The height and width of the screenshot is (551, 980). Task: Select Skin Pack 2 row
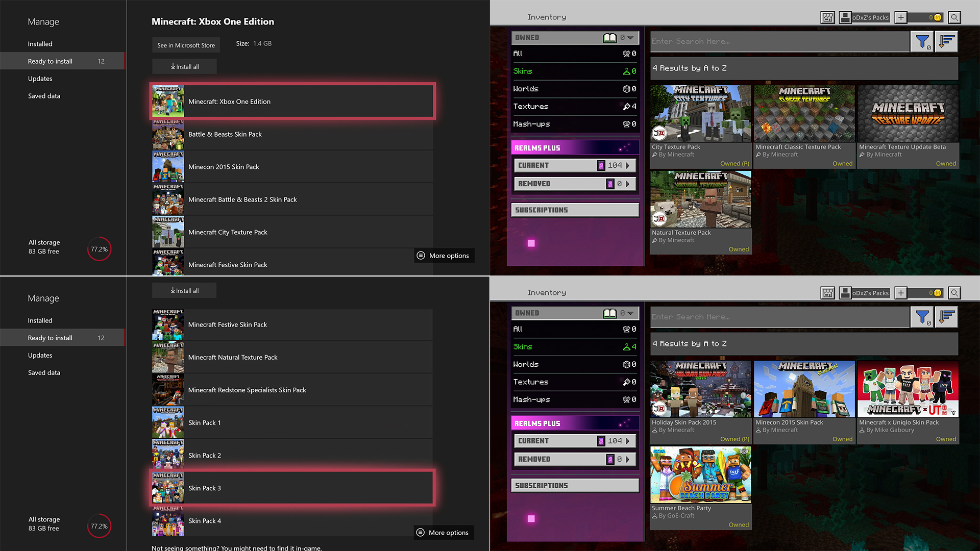click(x=292, y=456)
